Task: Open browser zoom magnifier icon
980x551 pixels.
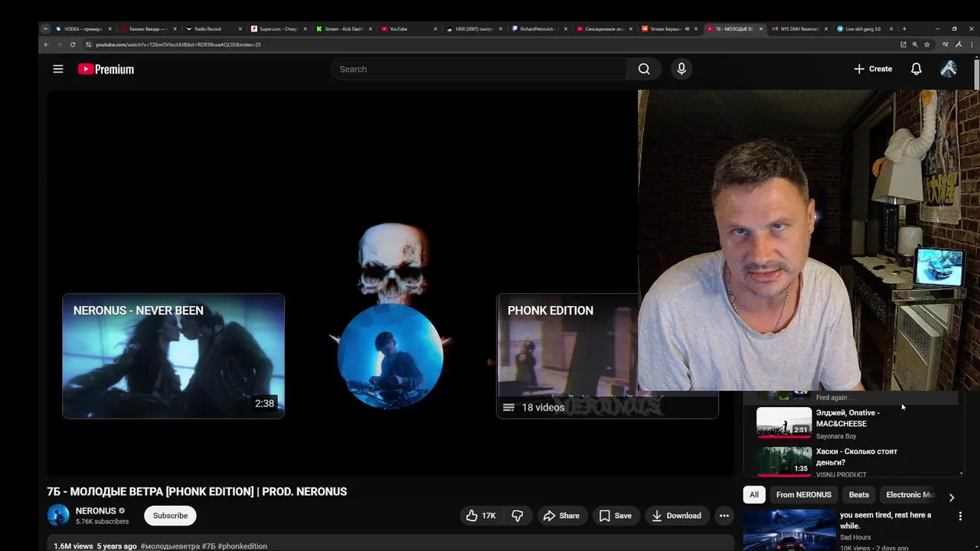Action: tap(915, 44)
